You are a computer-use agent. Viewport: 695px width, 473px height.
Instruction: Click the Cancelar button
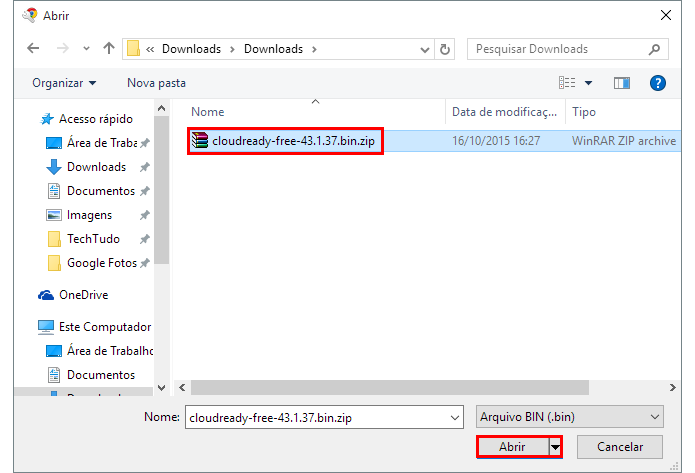pyautogui.click(x=620, y=447)
